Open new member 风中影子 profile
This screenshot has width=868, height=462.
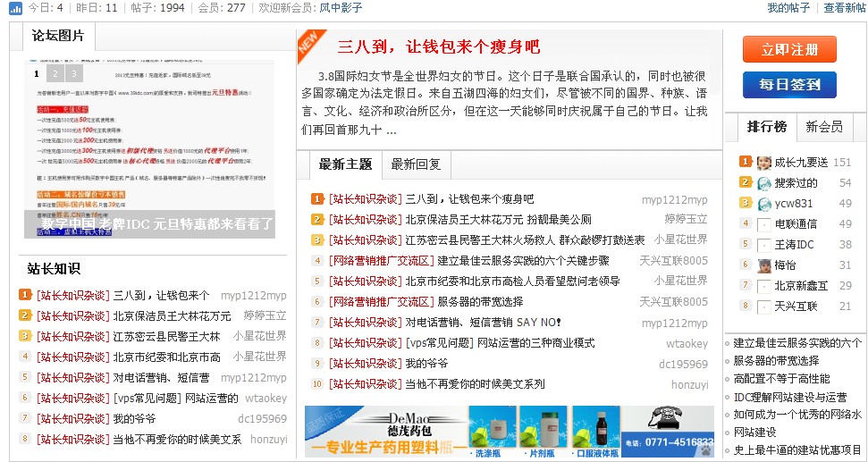pos(341,8)
